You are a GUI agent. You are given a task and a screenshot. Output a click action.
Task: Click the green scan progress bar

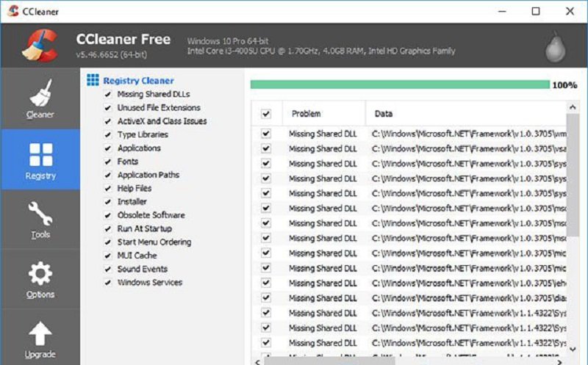pyautogui.click(x=400, y=84)
